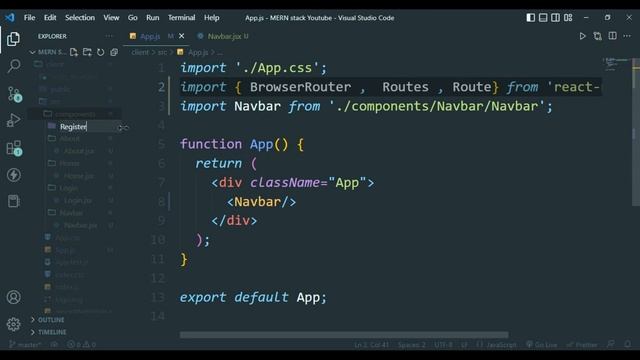The image size is (640, 360).
Task: Collapse the Navbar folder in Explorer
Action: [71, 213]
